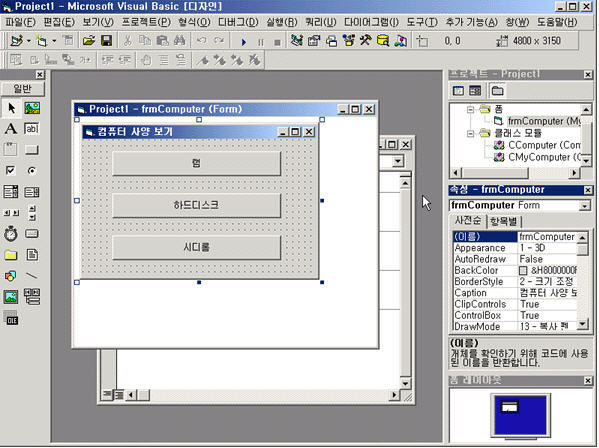Viewport: 599px width, 448px height.
Task: Select the BorderStyle property row
Action: coord(515,281)
